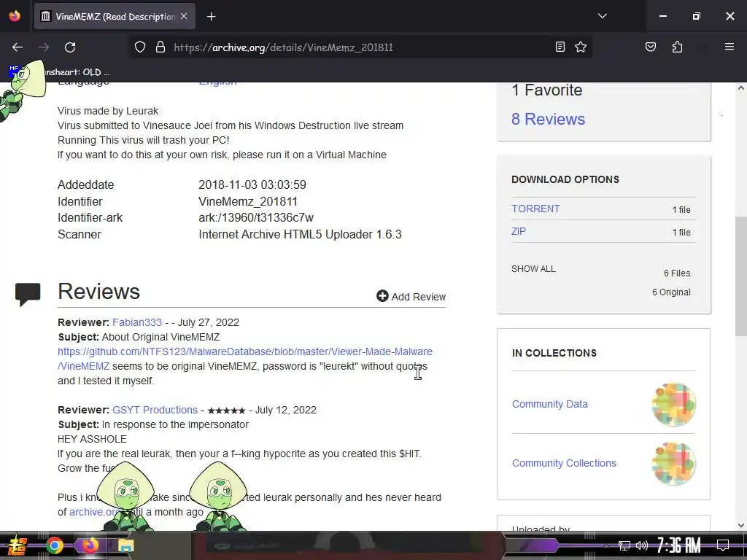Click the scrollbar down arrow
The image size is (747, 560).
tap(741, 525)
